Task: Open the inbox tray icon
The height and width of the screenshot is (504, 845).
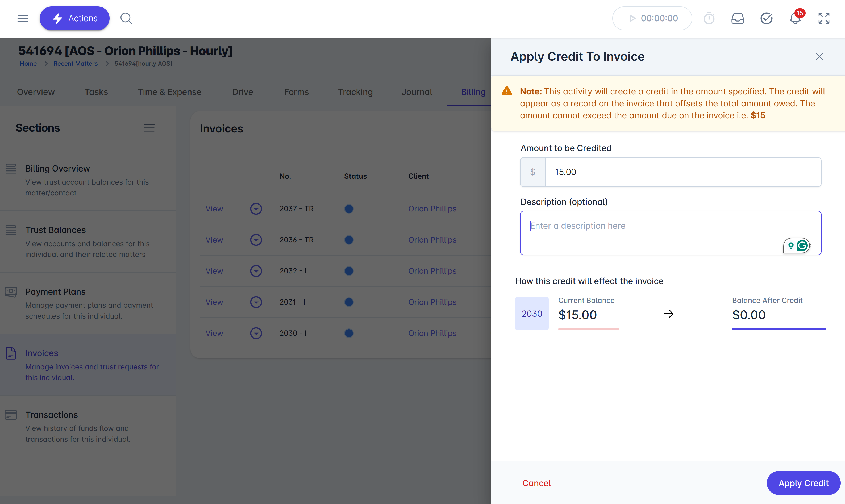Action: click(737, 18)
